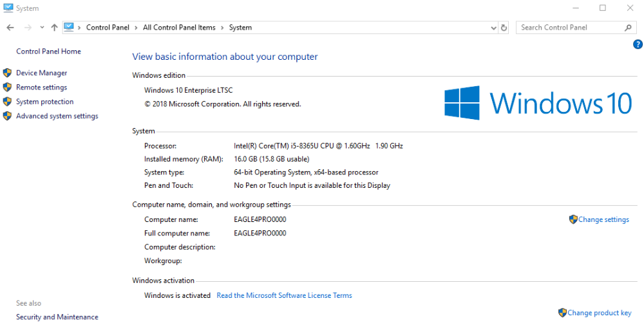Open Advanced system settings
This screenshot has width=644, height=332.
click(57, 116)
